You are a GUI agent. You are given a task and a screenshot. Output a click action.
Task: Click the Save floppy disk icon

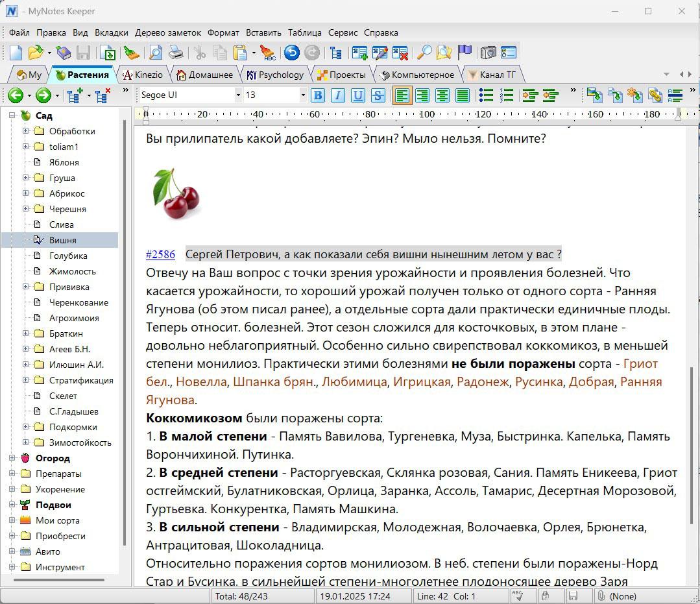point(84,53)
